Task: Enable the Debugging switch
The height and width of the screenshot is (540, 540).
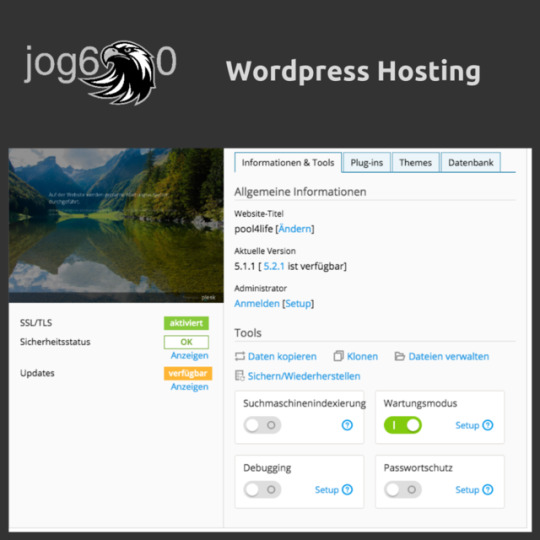Action: (262, 490)
